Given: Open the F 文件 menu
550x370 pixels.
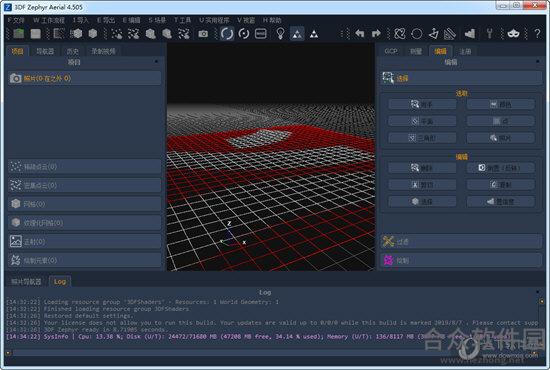Looking at the screenshot, I should (16, 20).
